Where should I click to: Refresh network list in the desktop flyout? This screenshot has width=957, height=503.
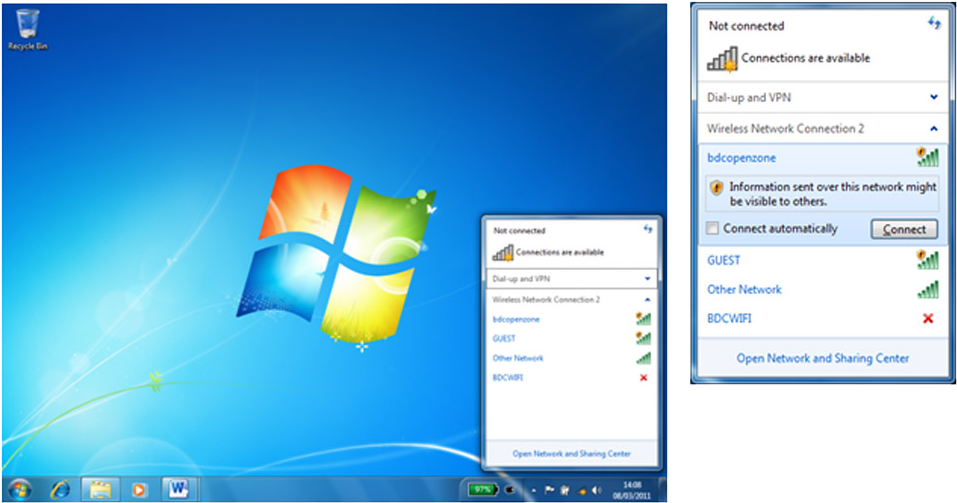[x=648, y=229]
